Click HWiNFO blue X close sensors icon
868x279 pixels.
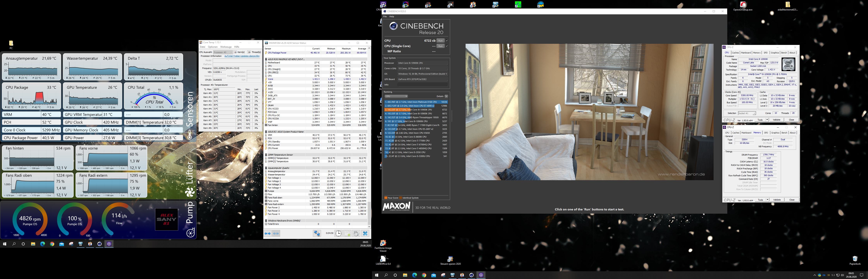click(x=365, y=233)
